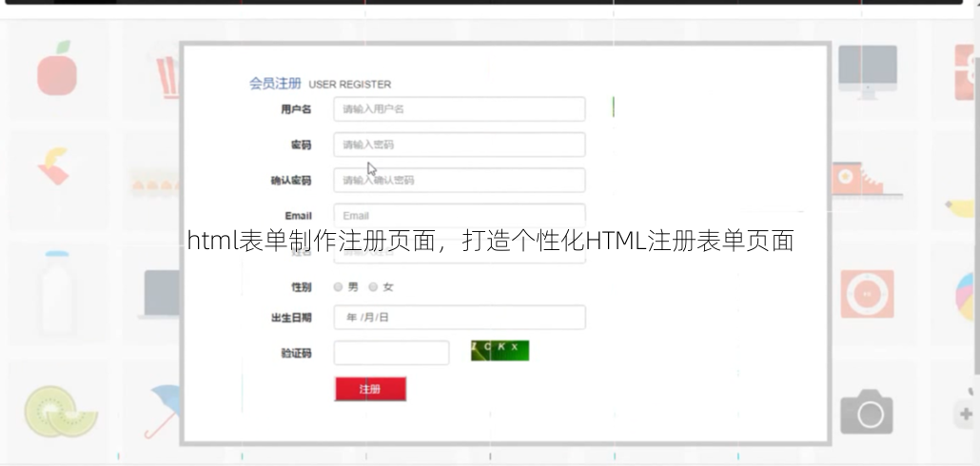
Task: Click the red apple icon
Action: pyautogui.click(x=57, y=68)
